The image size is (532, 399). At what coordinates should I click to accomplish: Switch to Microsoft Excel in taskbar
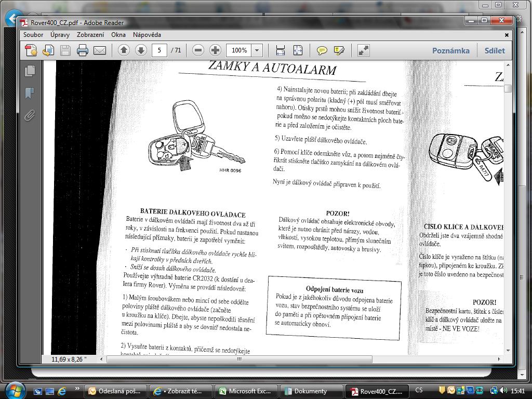tap(246, 391)
